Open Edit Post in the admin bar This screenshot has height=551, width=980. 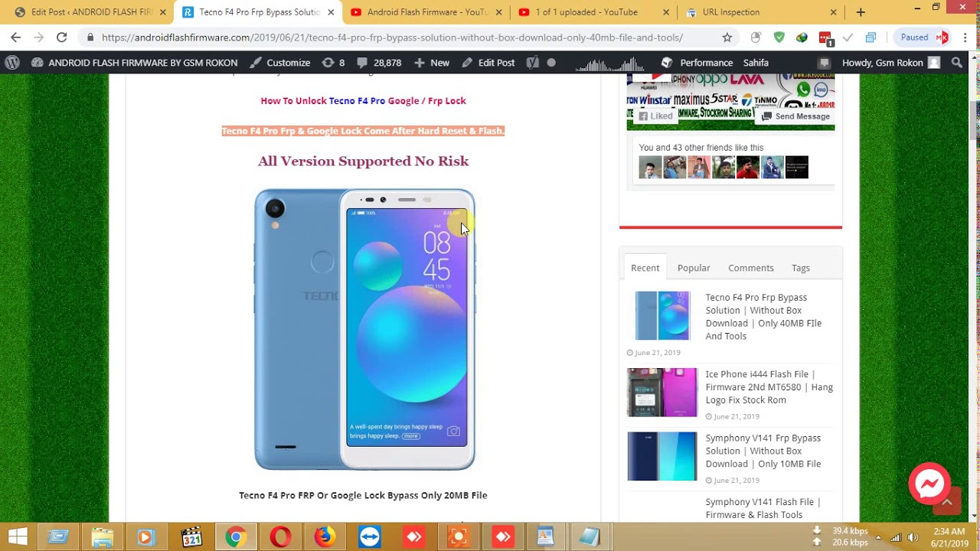click(x=488, y=63)
